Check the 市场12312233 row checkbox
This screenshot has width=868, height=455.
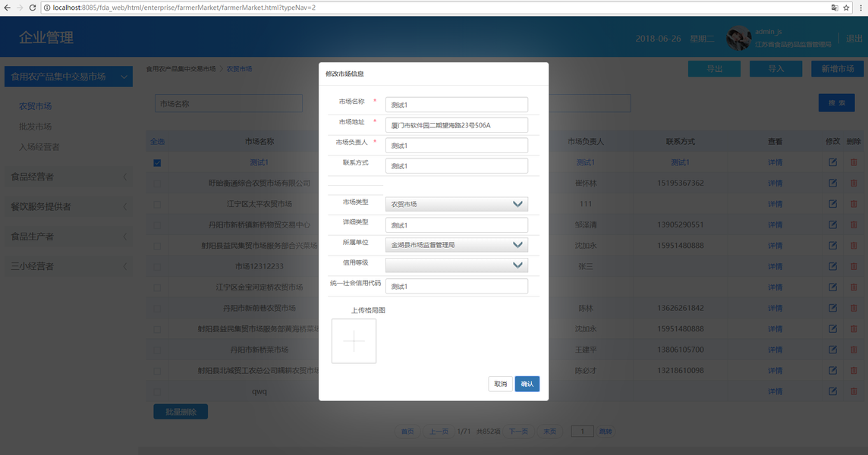(157, 267)
